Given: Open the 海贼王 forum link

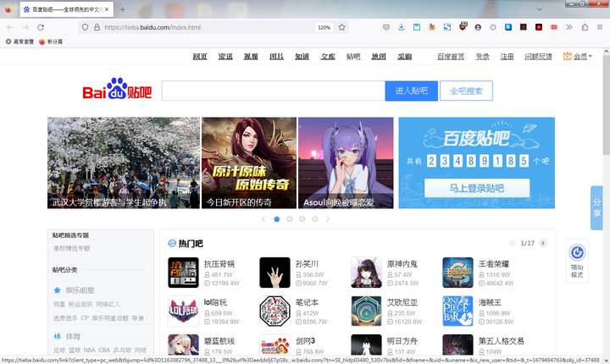Looking at the screenshot, I should pyautogui.click(x=490, y=302).
